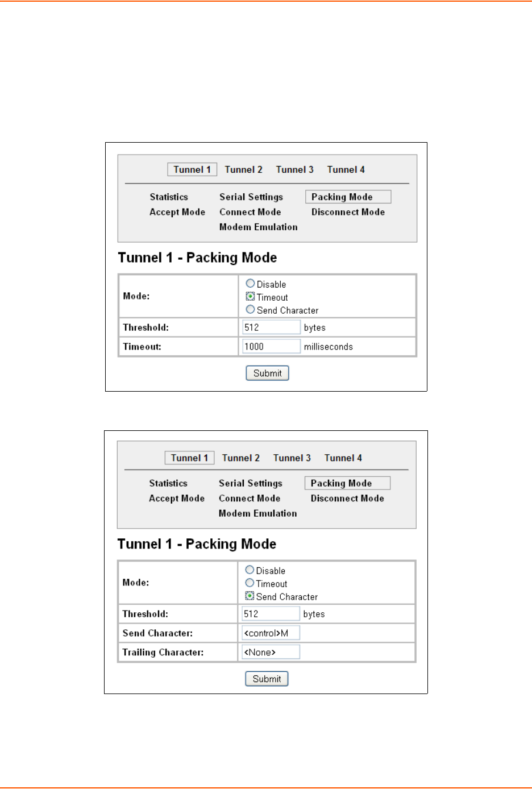Go to Statistics in the top panel
This screenshot has width=532, height=789.
point(169,197)
